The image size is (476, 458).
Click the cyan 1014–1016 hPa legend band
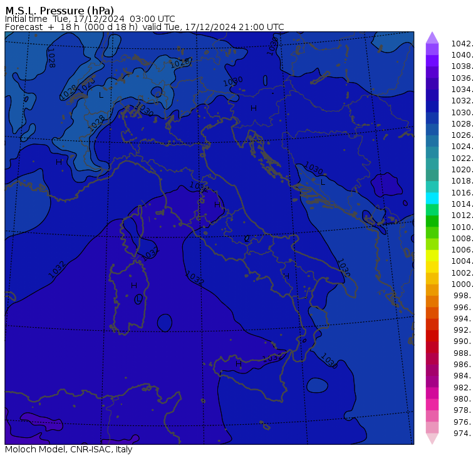(432, 199)
